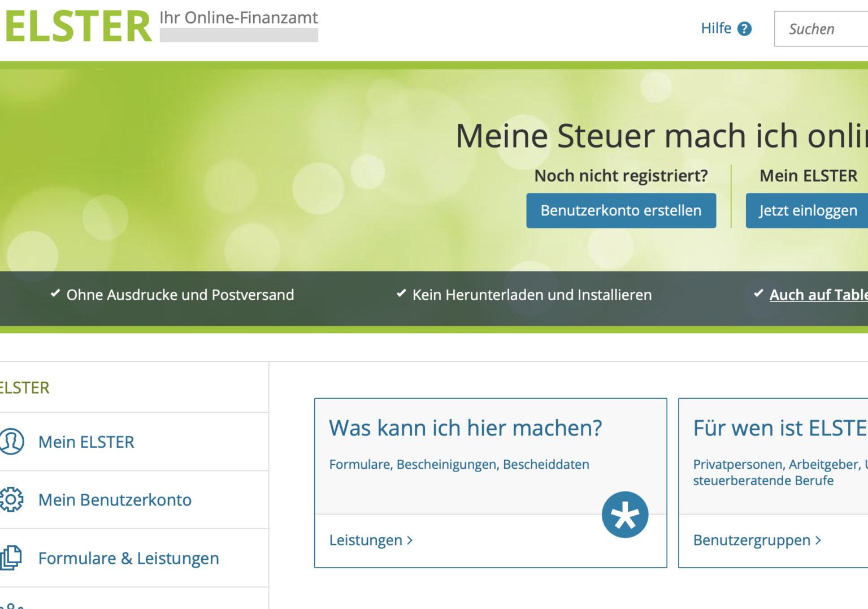Click the chevron next to Leistungen

[x=410, y=541]
